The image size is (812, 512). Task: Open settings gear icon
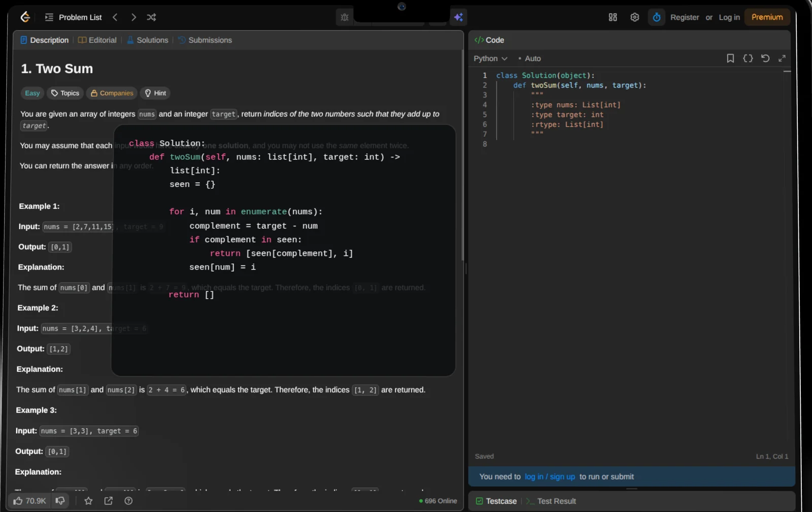point(634,17)
